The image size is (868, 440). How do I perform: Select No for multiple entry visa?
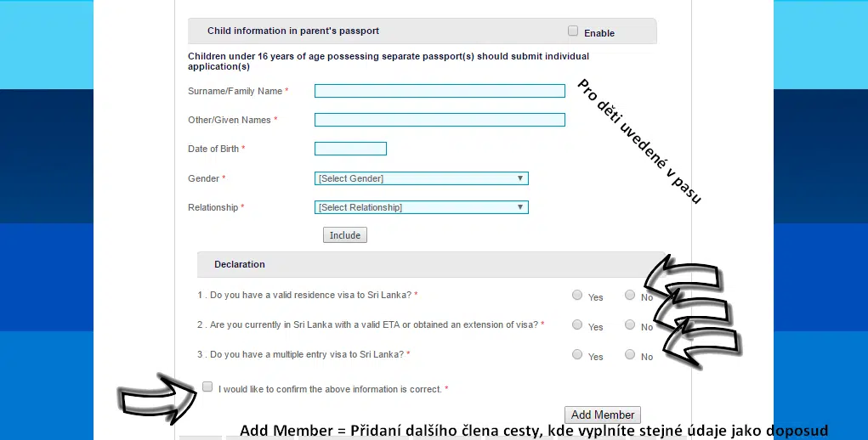(x=630, y=354)
